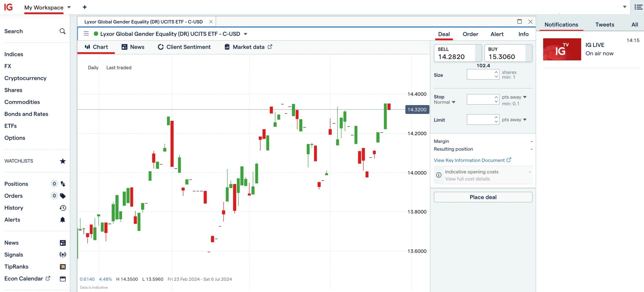Select the Alert tab
Viewport: 644px width, 292px height.
(497, 34)
